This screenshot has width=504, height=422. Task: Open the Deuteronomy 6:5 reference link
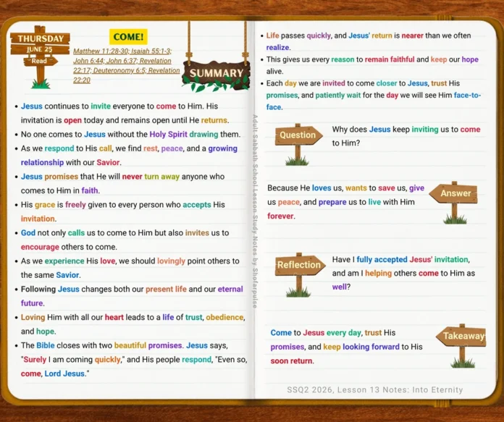(119, 70)
